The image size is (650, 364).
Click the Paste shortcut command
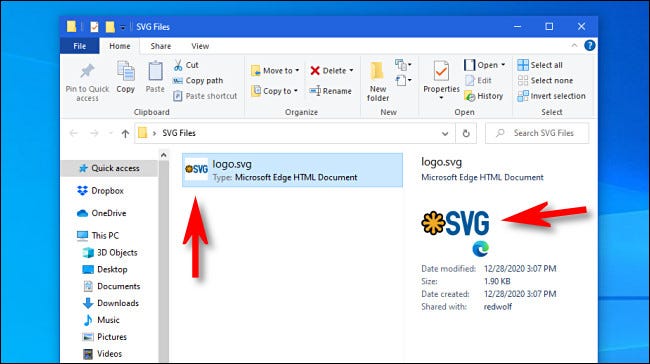[x=205, y=96]
